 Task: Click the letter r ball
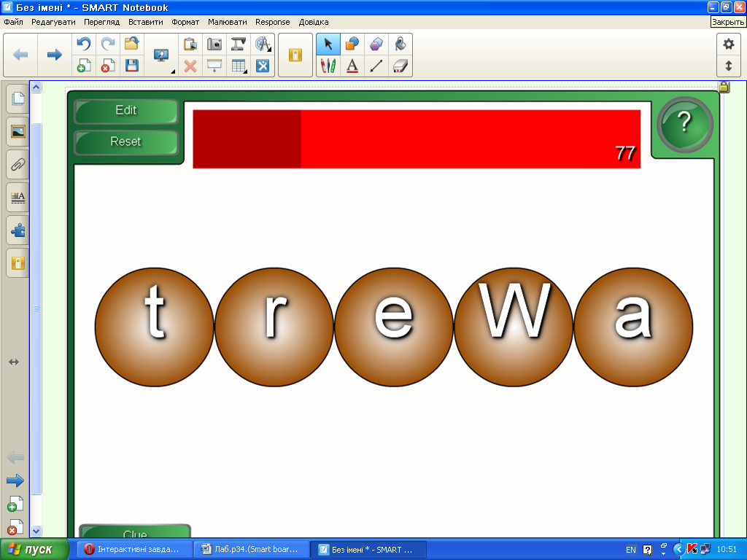[274, 327]
